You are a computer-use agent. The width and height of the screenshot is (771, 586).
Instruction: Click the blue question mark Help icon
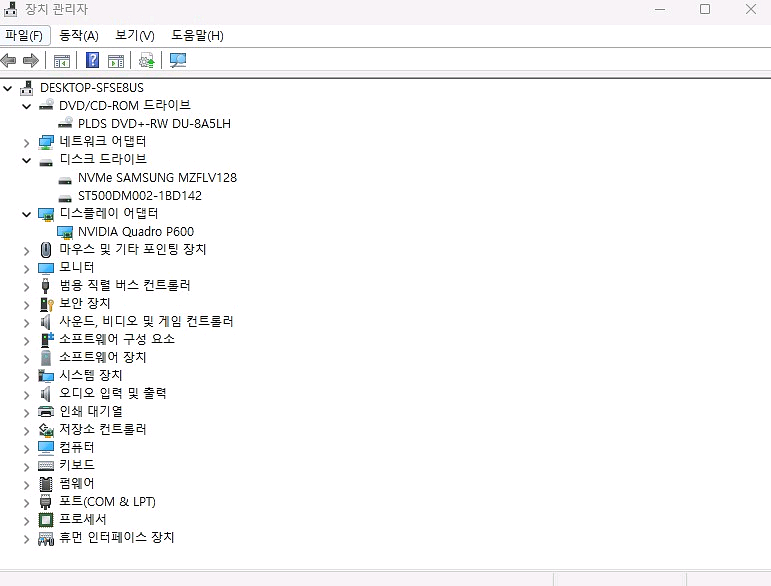[x=92, y=60]
